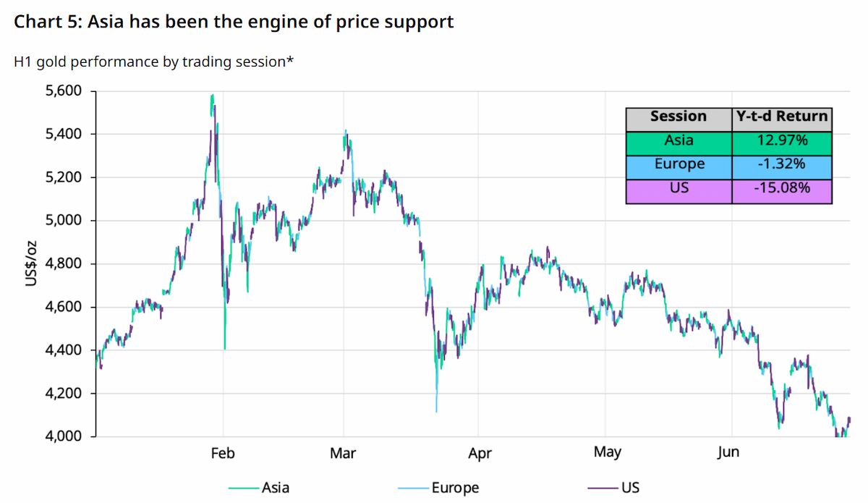Click the May axis label
This screenshot has width=868, height=503.
point(608,453)
